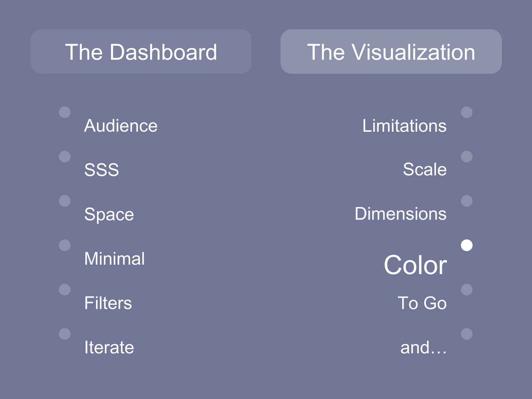Select The Visualization tab
The height and width of the screenshot is (399, 532).
tap(391, 52)
